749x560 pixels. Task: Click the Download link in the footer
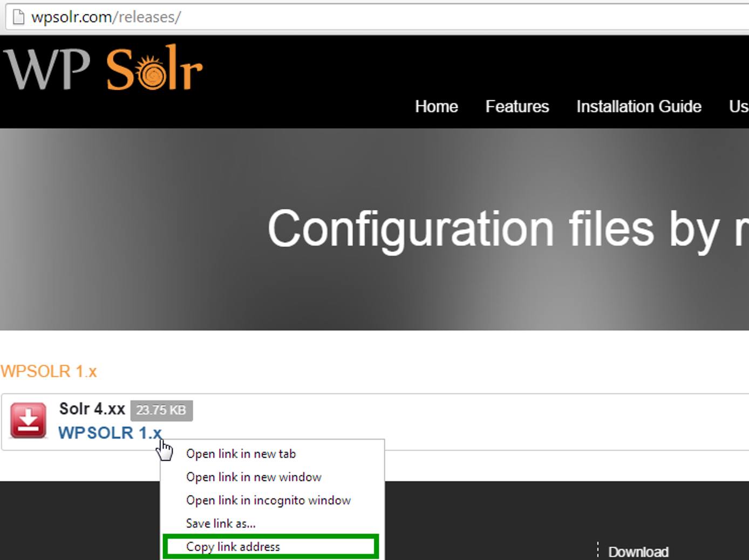click(638, 551)
